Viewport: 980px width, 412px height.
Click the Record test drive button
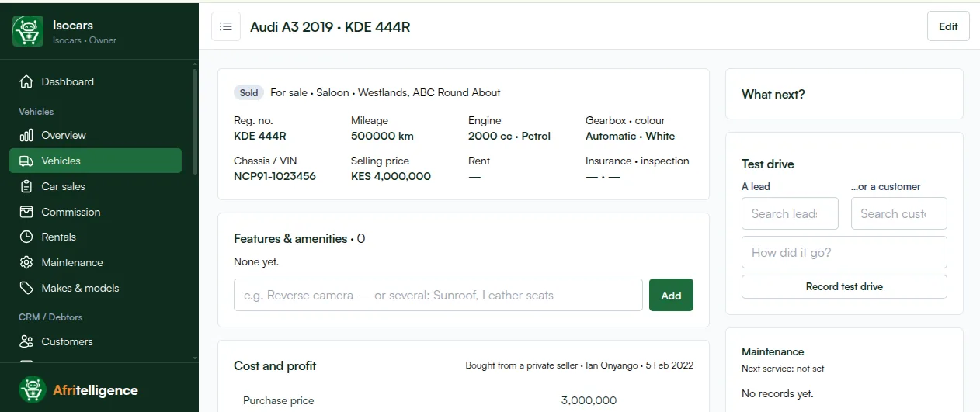[844, 286]
